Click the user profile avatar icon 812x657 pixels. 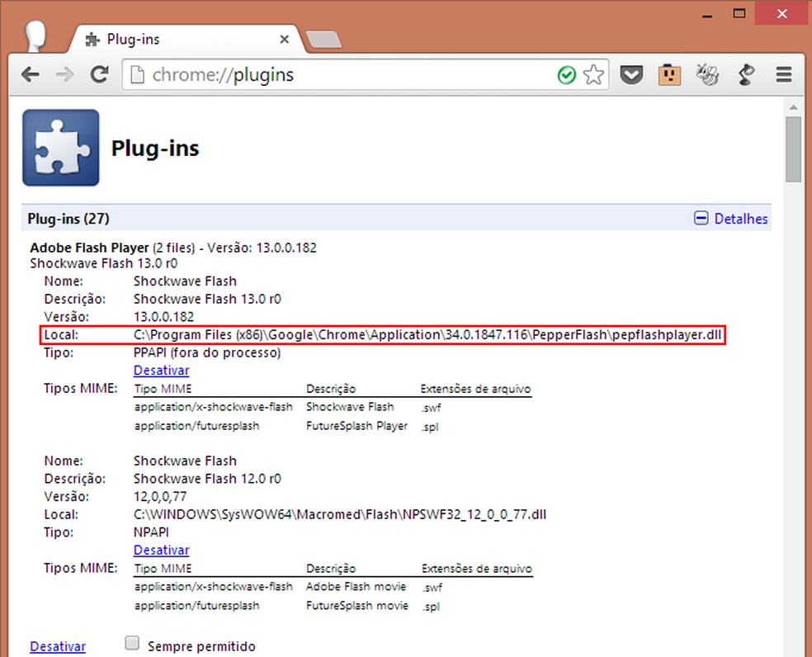coord(35,35)
